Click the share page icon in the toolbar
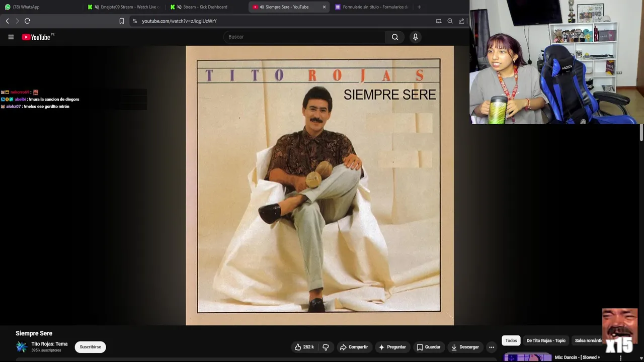The height and width of the screenshot is (362, 644). coord(461,21)
